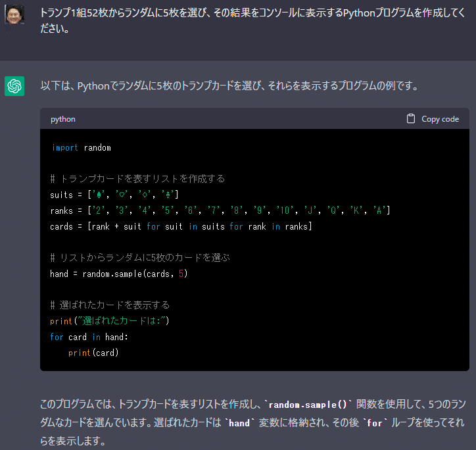The width and height of the screenshot is (476, 450).
Task: Click the 'hand = random.sample(cards, 5)' line
Action: pos(119,274)
